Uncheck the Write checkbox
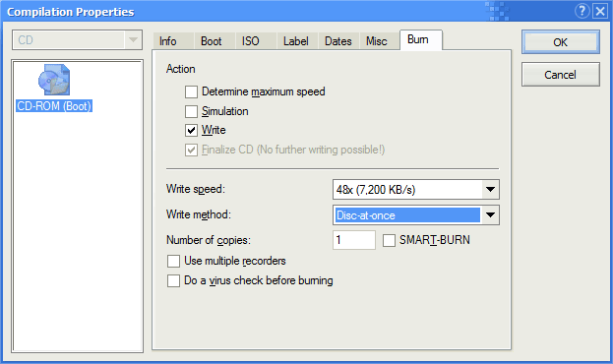This screenshot has height=364, width=613. click(x=191, y=130)
